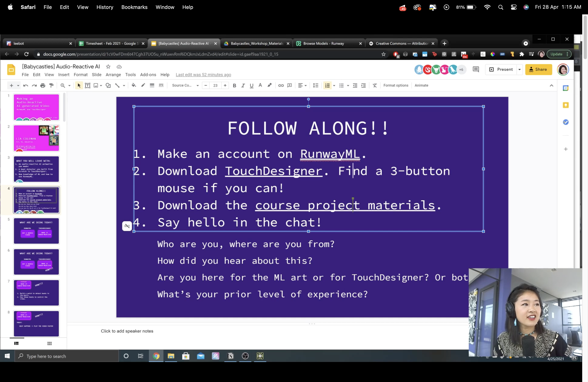This screenshot has width=588, height=382.
Task: Open the Zoom tool
Action: pos(63,86)
